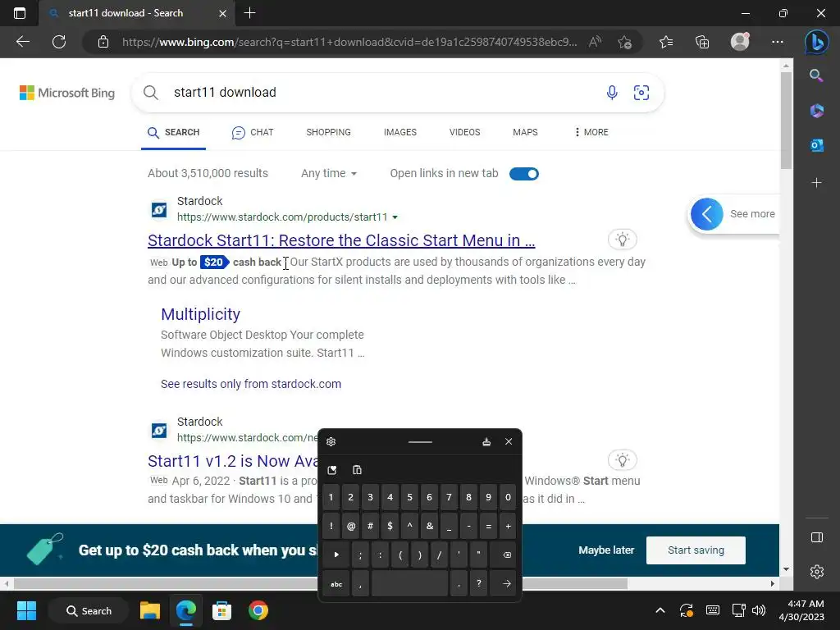View site information via the lock icon

coord(103,42)
